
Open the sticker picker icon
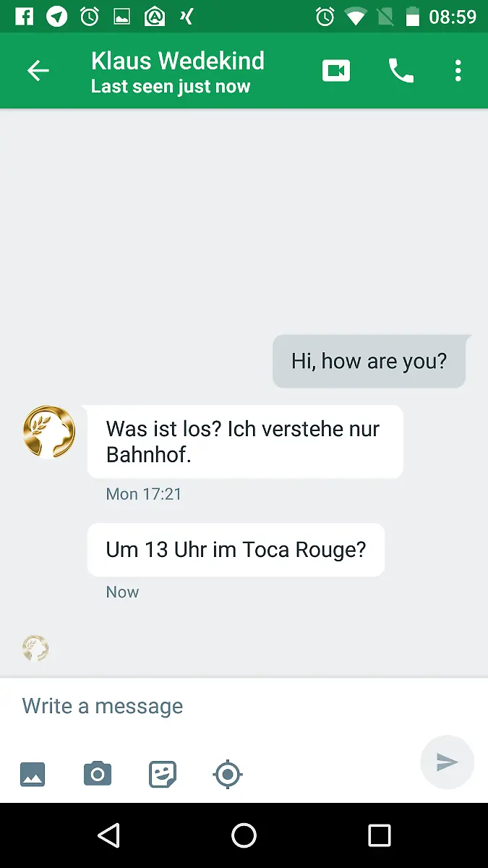(163, 775)
